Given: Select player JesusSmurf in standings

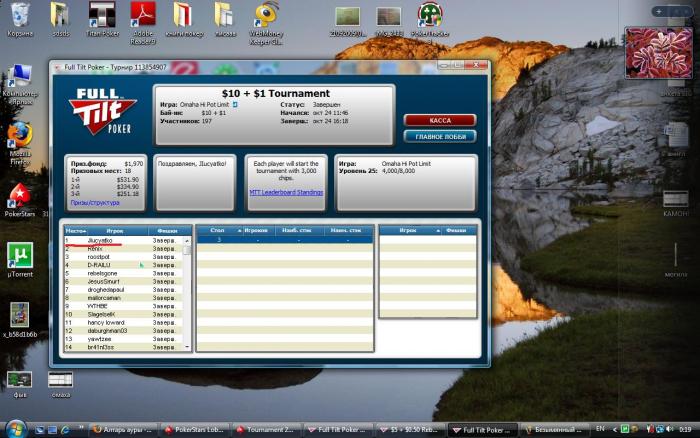Looking at the screenshot, I should [124, 281].
